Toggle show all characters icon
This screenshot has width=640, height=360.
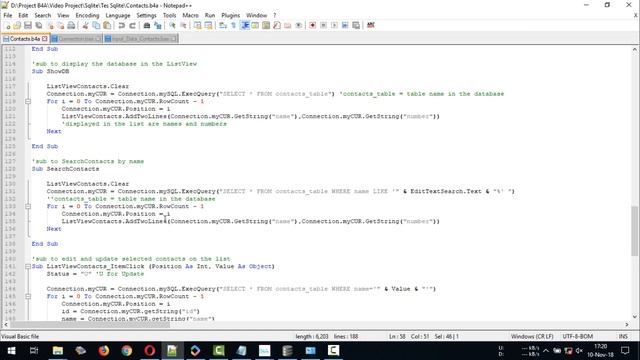[233, 25]
